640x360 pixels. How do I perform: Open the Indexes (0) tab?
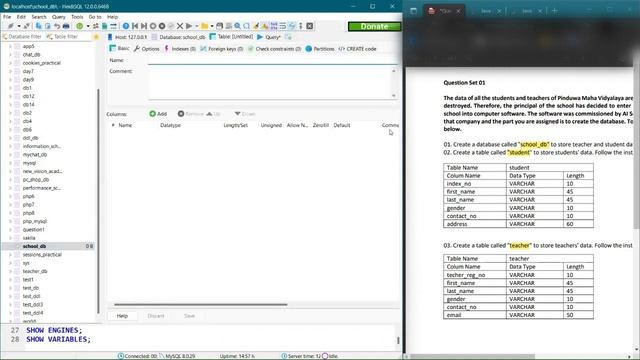[180, 49]
